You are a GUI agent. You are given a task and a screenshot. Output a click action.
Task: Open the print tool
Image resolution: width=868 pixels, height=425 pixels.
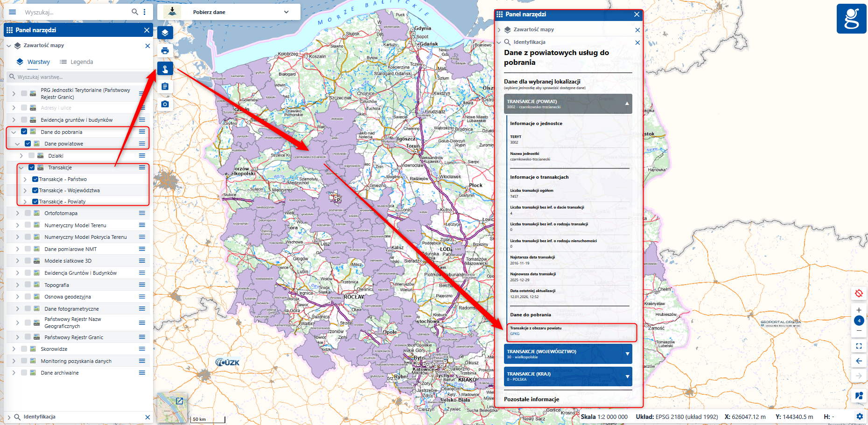[165, 50]
